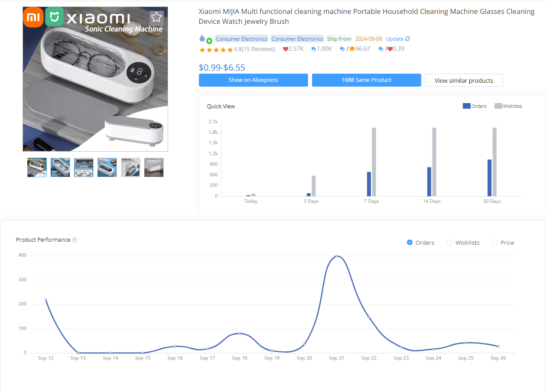The height and width of the screenshot is (392, 546).
Task: Select the Price radio button
Action: pyautogui.click(x=494, y=243)
